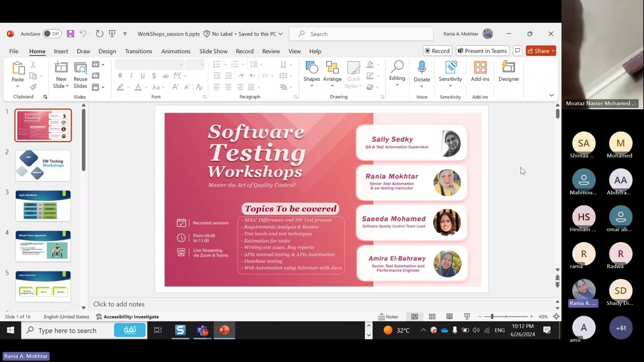The height and width of the screenshot is (362, 644).
Task: Select slide 3 Agile Manifesto thumbnail
Action: 43,206
